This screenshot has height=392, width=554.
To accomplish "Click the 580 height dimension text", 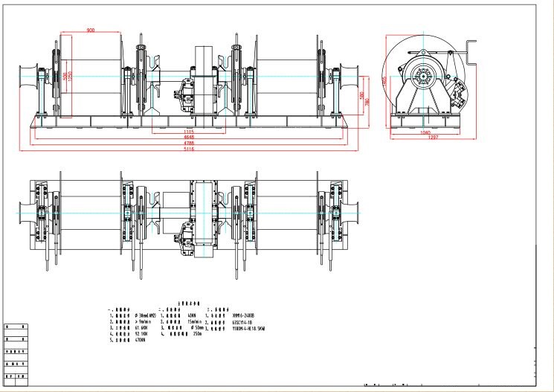I will pyautogui.click(x=362, y=97).
